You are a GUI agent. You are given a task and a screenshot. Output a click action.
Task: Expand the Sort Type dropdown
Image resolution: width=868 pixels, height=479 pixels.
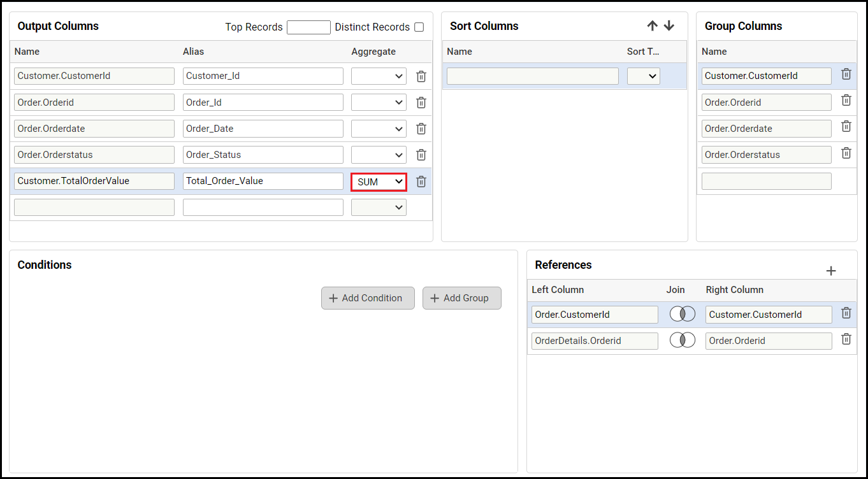pos(644,76)
